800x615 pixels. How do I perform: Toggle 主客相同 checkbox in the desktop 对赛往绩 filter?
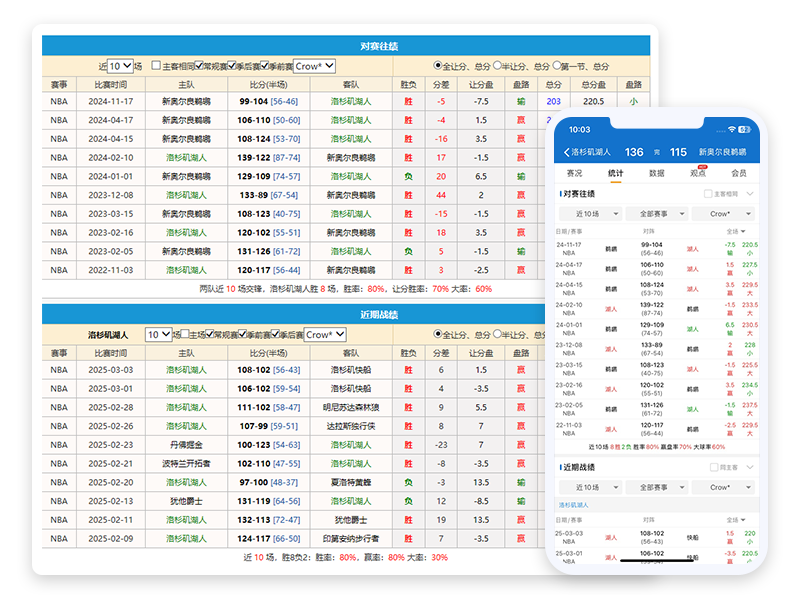click(156, 65)
